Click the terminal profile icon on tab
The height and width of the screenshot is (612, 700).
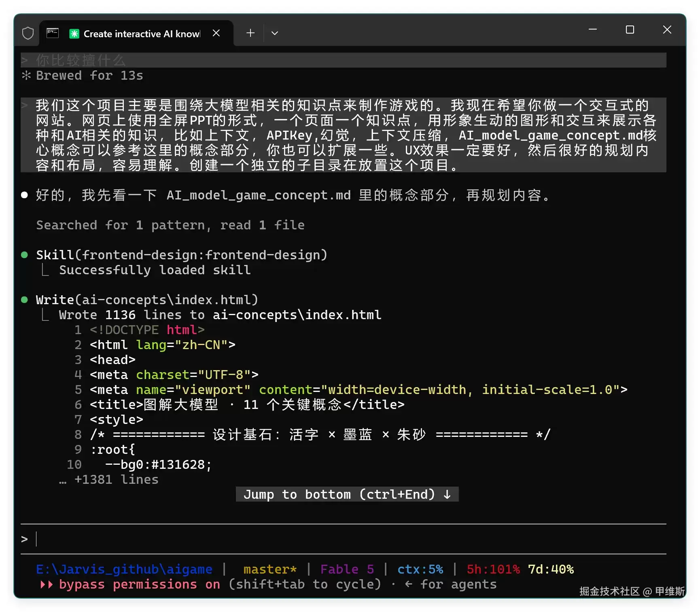click(x=53, y=33)
